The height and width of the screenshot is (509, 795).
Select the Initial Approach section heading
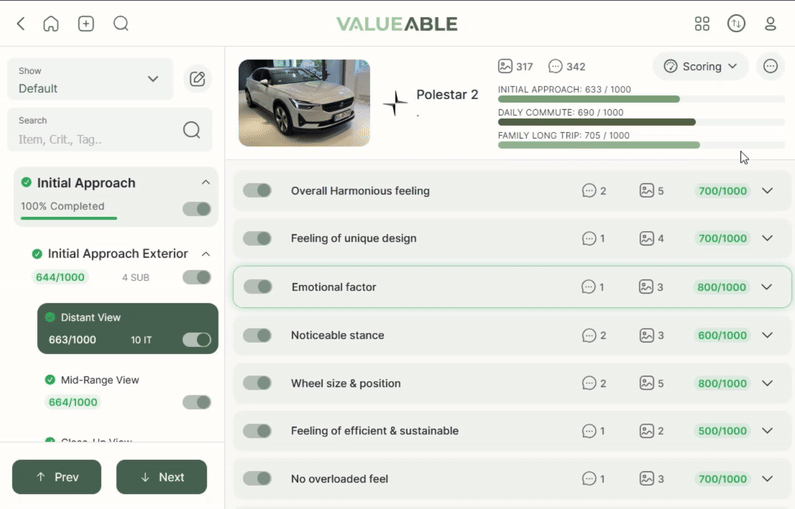(86, 183)
